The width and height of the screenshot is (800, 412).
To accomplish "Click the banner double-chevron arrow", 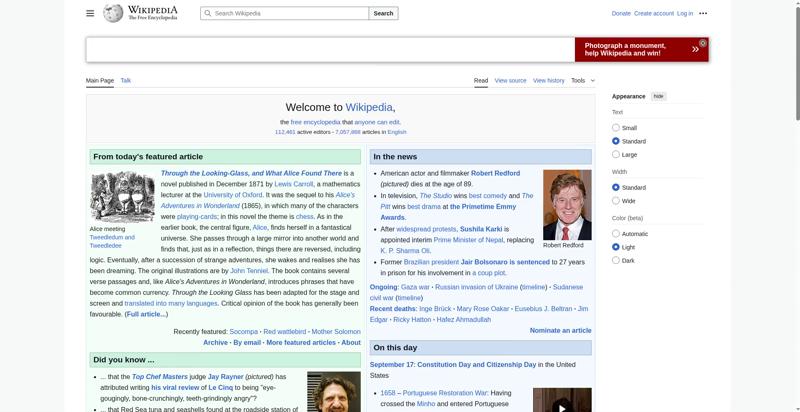I will (x=695, y=49).
